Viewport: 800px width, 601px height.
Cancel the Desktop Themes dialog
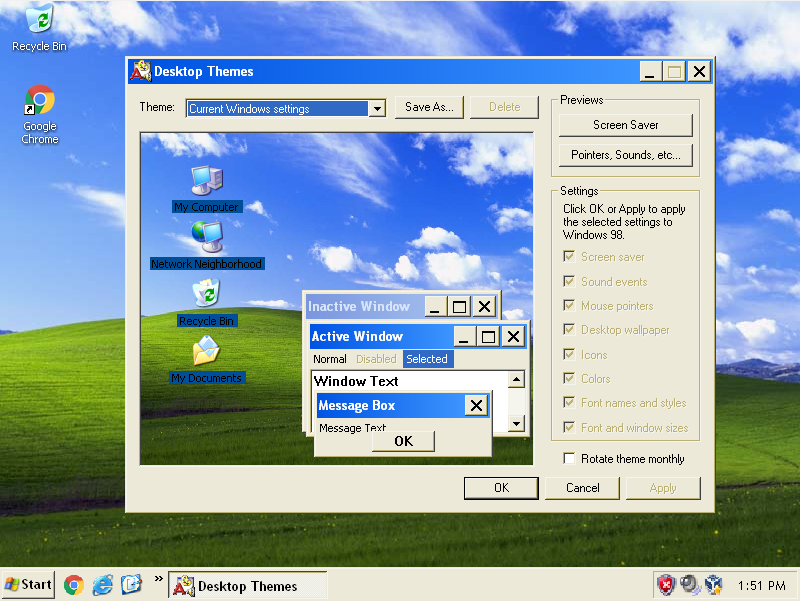coord(582,488)
